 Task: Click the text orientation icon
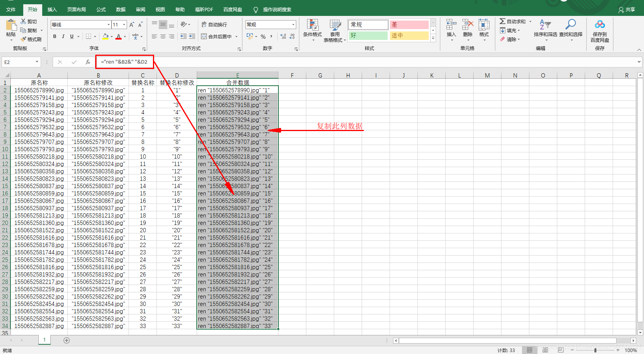[x=184, y=24]
